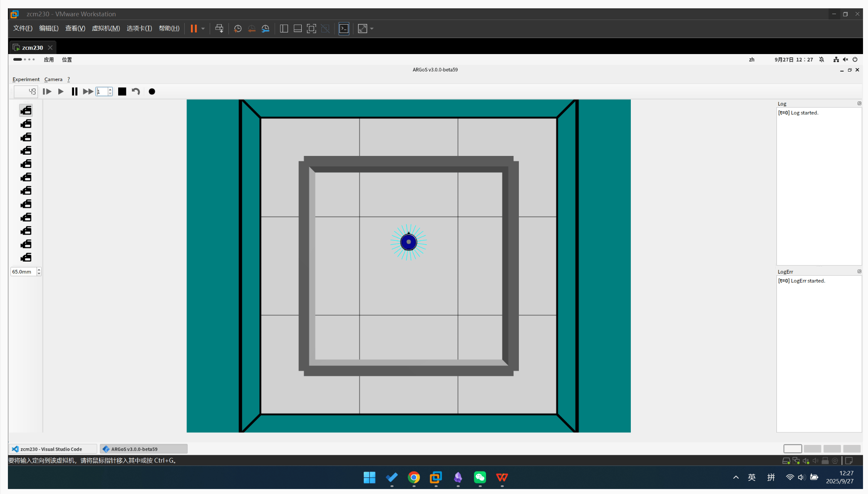This screenshot has width=868, height=494.
Task: Expand the stretch guest dropdown arrow
Action: tap(372, 29)
